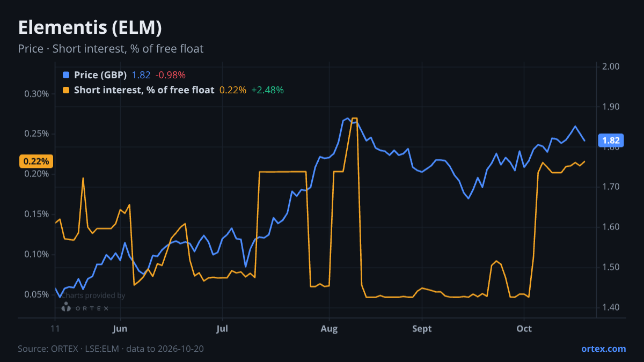
Task: Click the 0.05% left axis label
Action: click(x=36, y=294)
